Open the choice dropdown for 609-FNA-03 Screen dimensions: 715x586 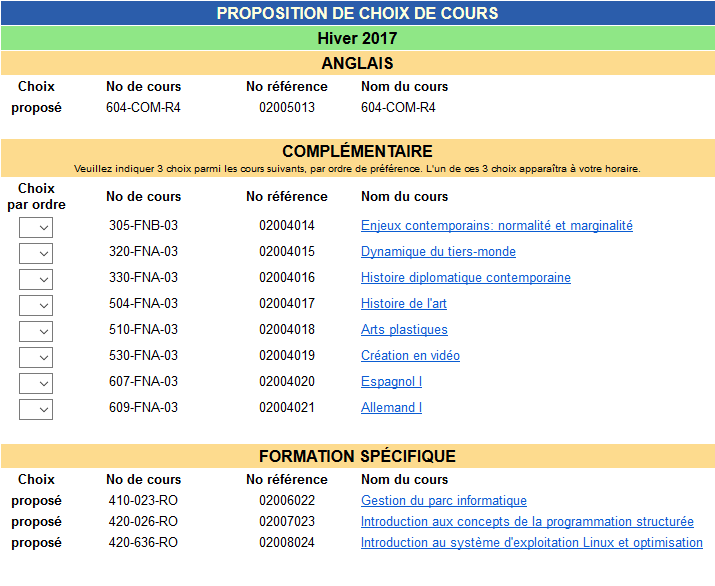click(x=36, y=409)
